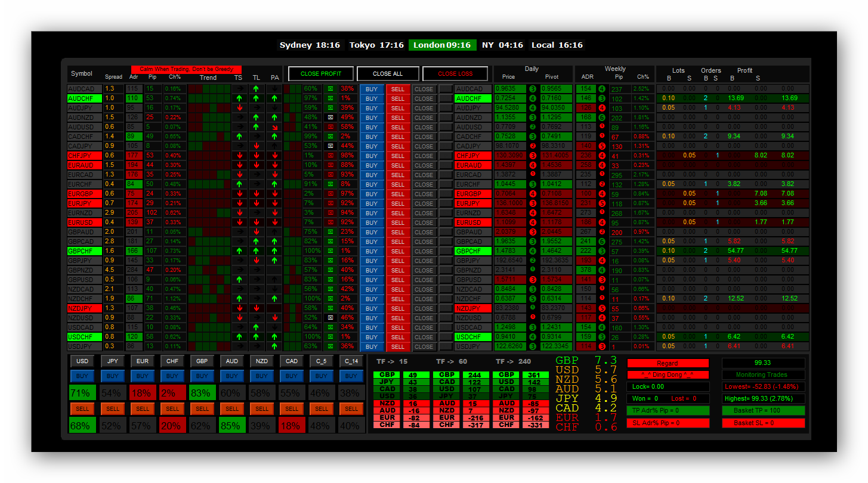Click the green TS up arrow for GBPUSD

point(239,280)
